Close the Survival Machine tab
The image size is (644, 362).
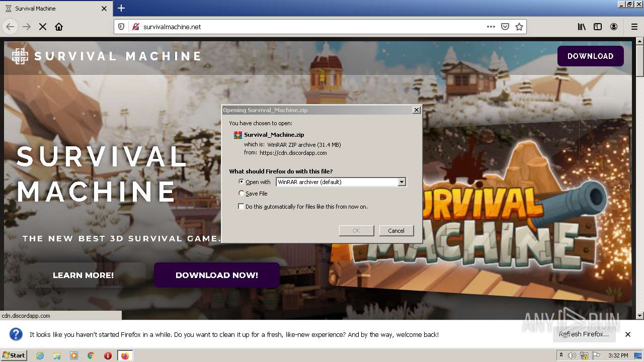click(104, 9)
